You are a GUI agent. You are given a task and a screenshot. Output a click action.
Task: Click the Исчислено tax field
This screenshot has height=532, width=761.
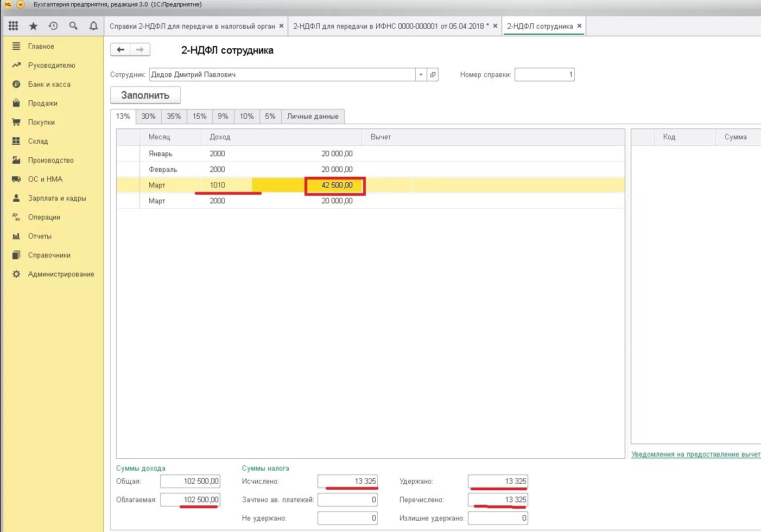pos(347,481)
